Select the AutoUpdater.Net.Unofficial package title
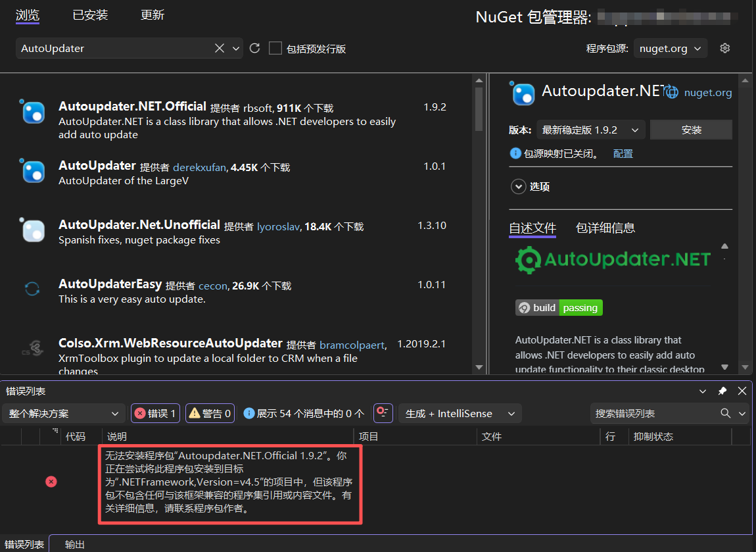The height and width of the screenshot is (552, 756). pyautogui.click(x=139, y=225)
